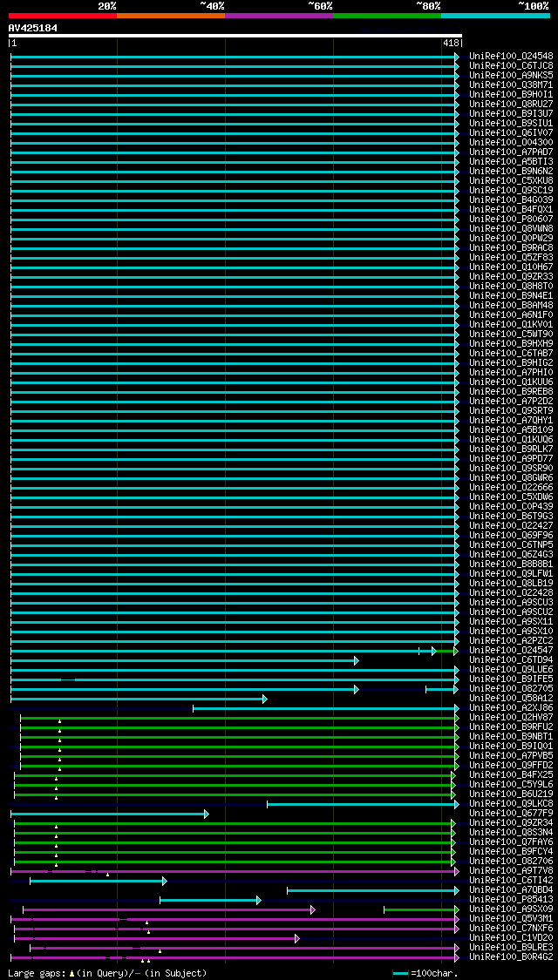Click the green ~80% identity legend segment

tap(387, 15)
